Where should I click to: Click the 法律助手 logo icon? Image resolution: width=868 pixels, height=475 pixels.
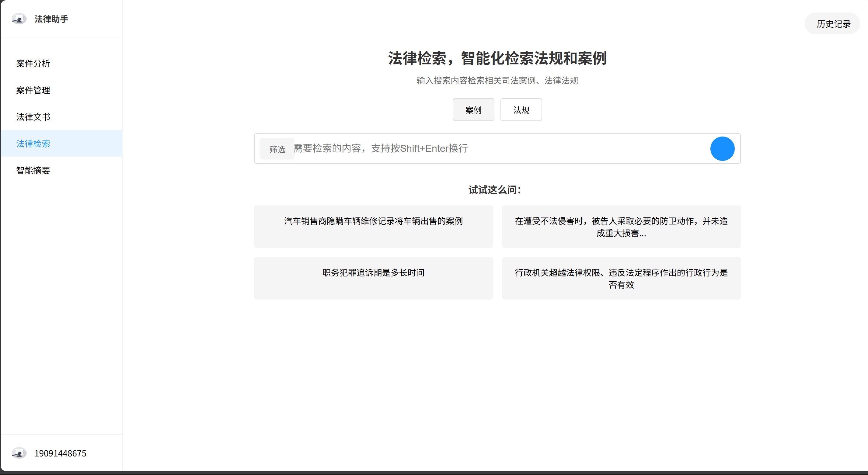(x=19, y=19)
